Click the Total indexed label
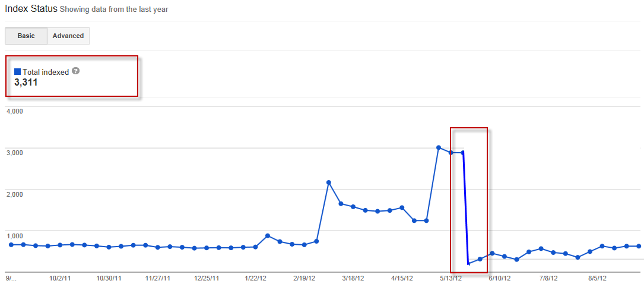644x290 pixels. pyautogui.click(x=46, y=72)
